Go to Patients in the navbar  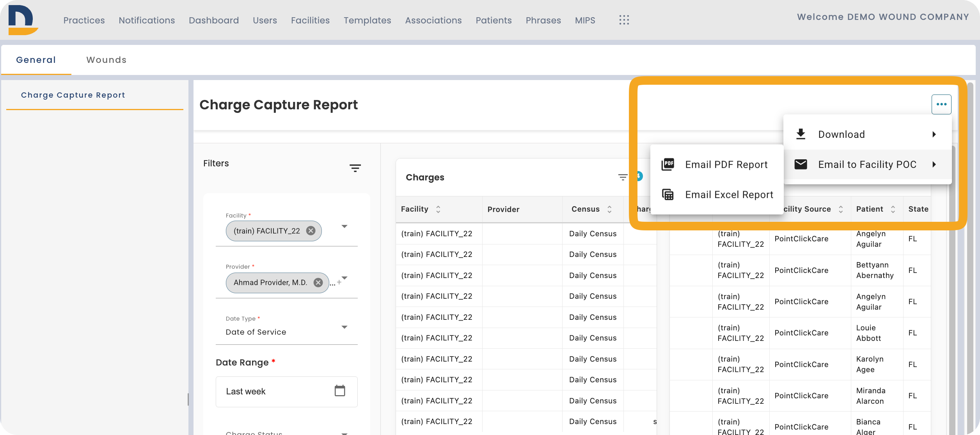[494, 20]
